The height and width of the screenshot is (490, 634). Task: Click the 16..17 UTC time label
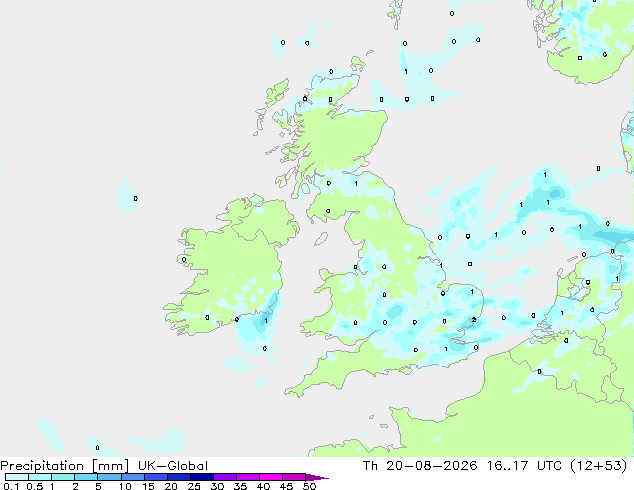pyautogui.click(x=524, y=466)
